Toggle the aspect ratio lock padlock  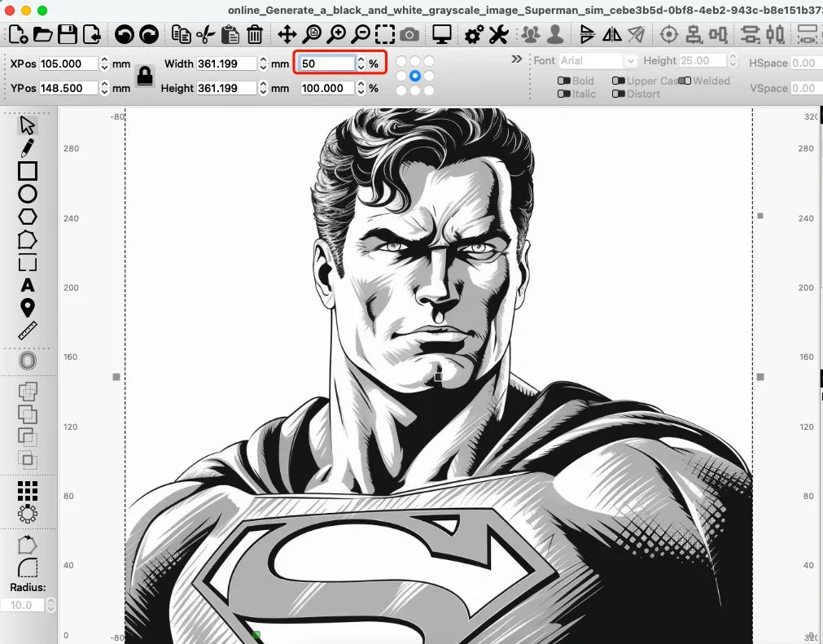[145, 75]
